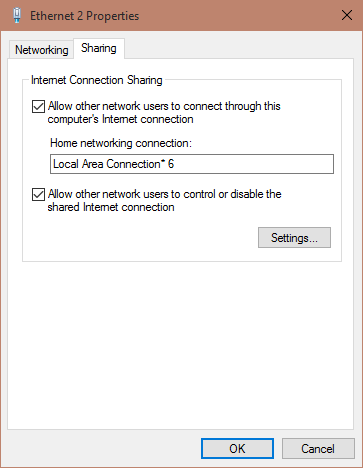The width and height of the screenshot is (363, 468).
Task: Switch to the Networking tab
Action: pos(41,50)
